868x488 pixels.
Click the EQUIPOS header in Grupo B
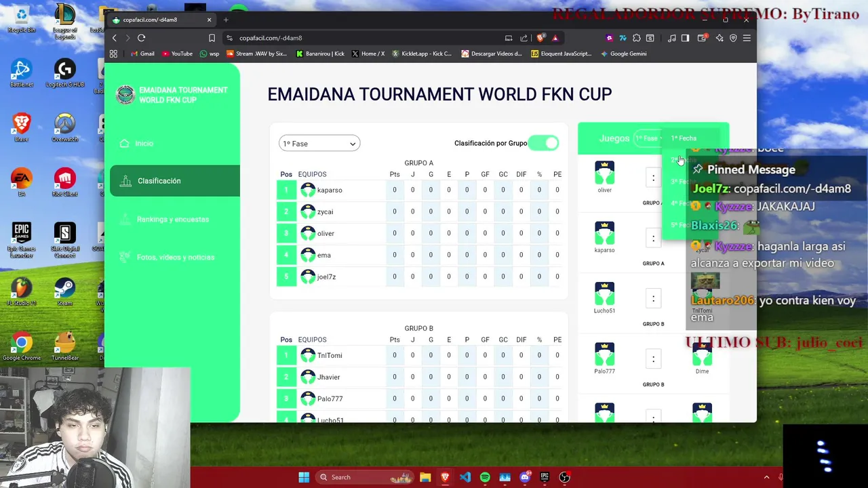pyautogui.click(x=312, y=340)
